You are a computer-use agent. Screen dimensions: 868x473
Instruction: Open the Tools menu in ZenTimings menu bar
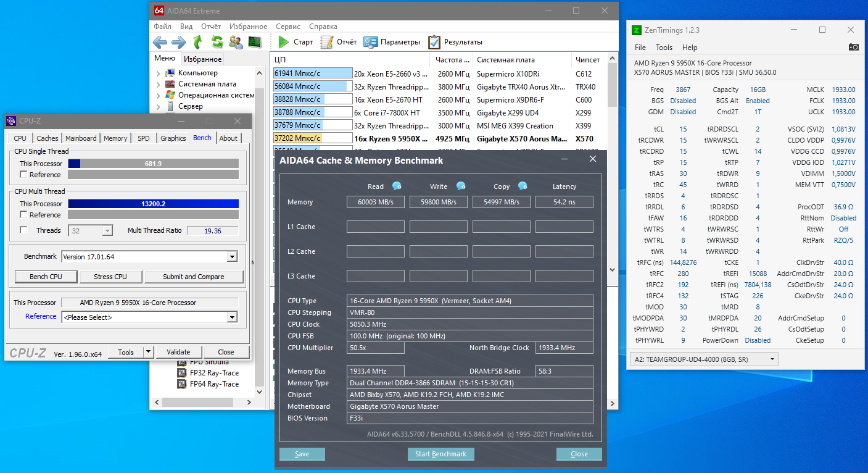pyautogui.click(x=664, y=48)
